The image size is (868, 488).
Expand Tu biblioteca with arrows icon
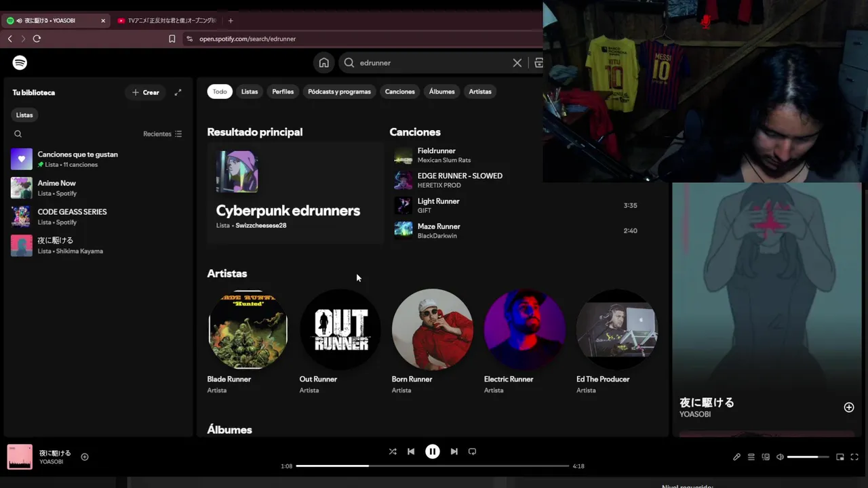(178, 92)
